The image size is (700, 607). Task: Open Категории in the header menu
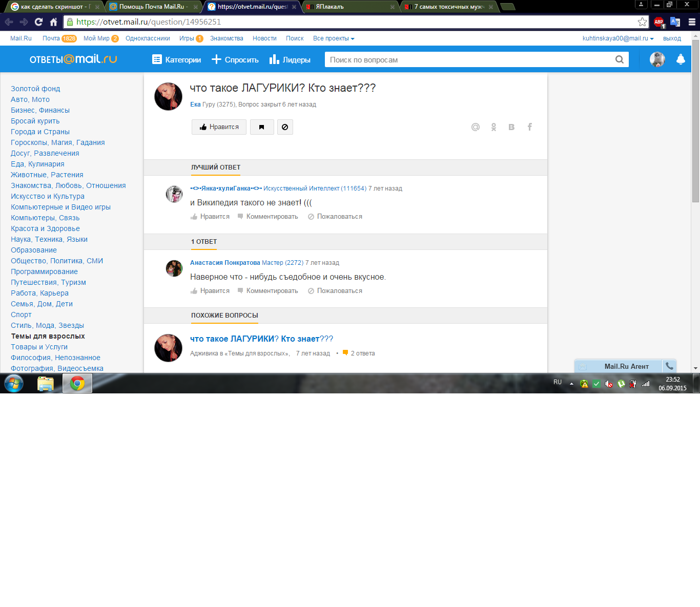coord(177,59)
